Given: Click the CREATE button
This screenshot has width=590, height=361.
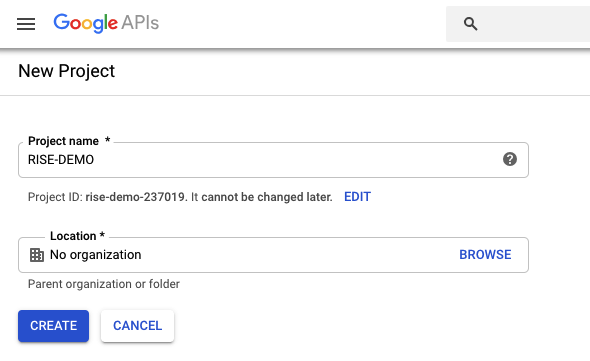Looking at the screenshot, I should pyautogui.click(x=53, y=326).
